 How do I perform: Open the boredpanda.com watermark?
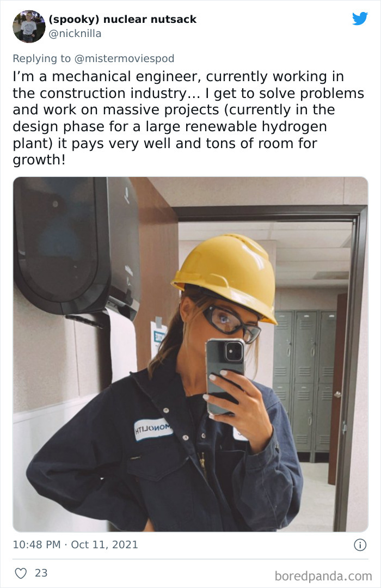[323, 576]
